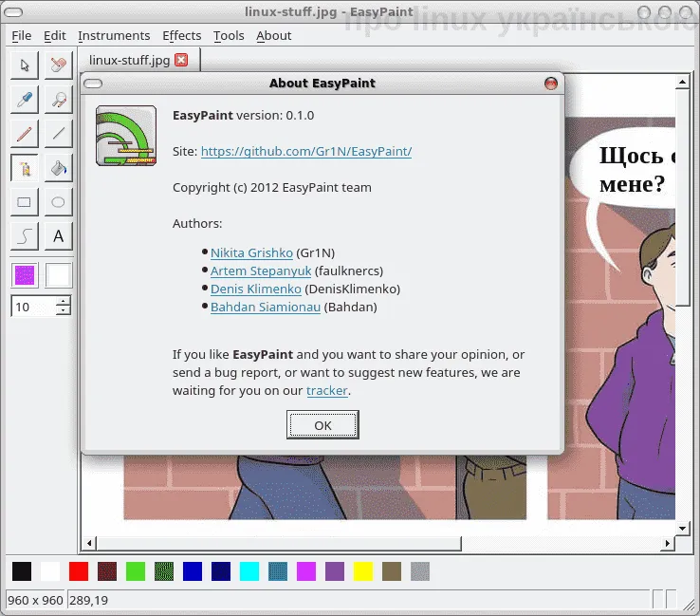Viewport: 700px width, 616px height.
Task: Pick dark red from the palette
Action: coord(107,571)
